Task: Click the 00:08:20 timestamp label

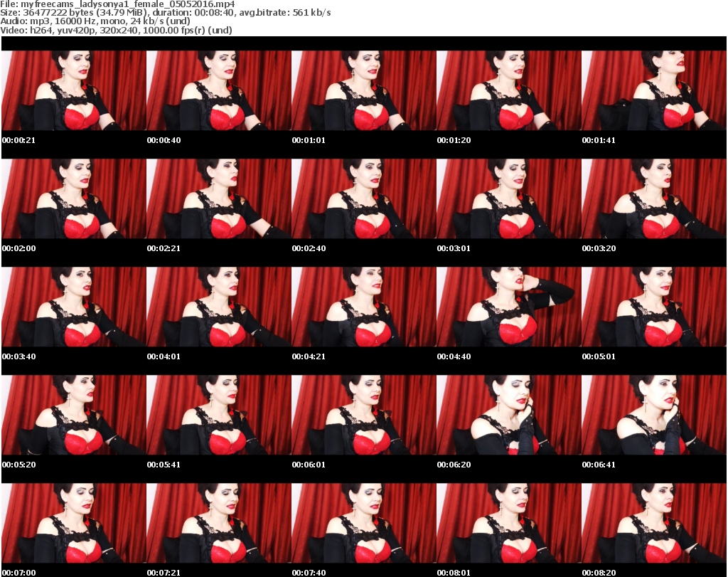Action: pyautogui.click(x=599, y=573)
